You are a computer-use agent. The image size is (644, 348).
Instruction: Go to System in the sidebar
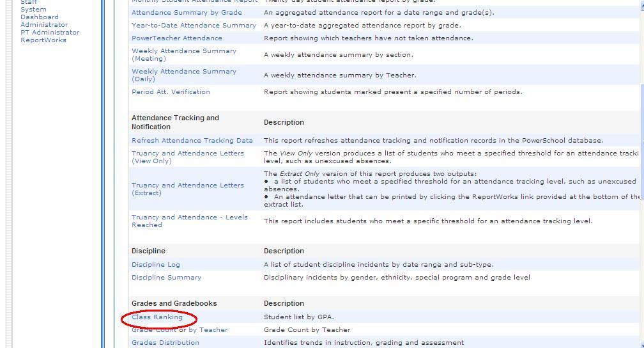[x=33, y=10]
